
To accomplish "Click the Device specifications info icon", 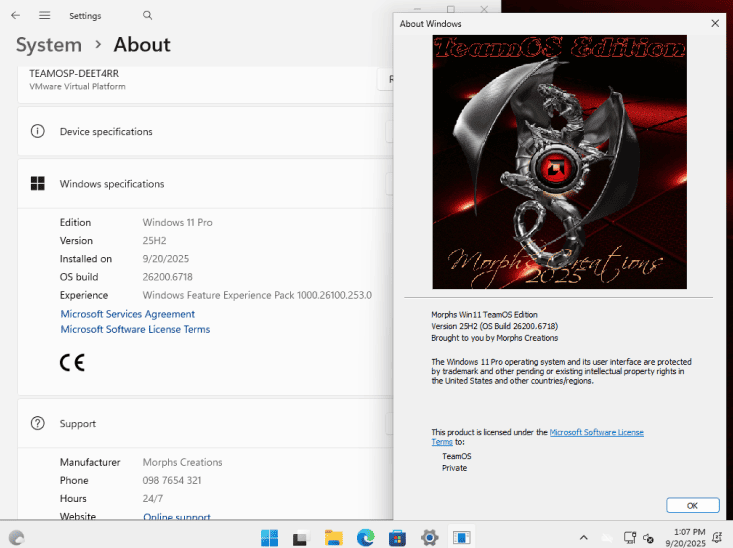I will click(x=37, y=131).
